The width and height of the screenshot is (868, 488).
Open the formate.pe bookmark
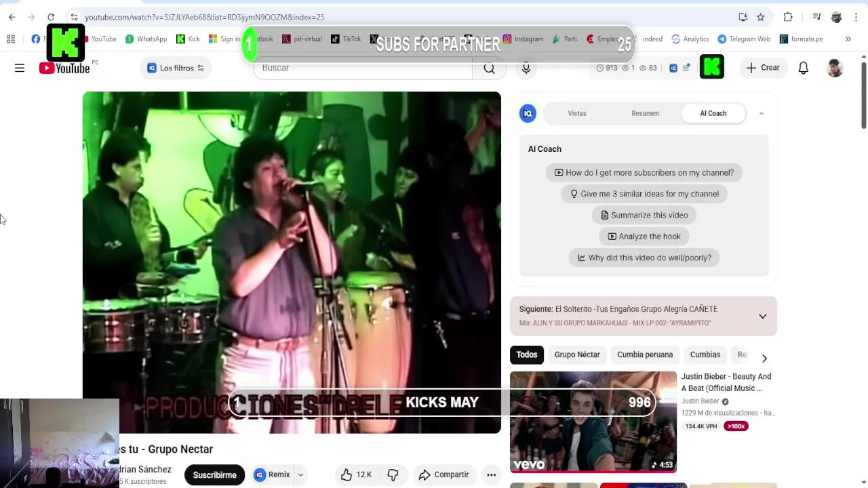tap(802, 39)
